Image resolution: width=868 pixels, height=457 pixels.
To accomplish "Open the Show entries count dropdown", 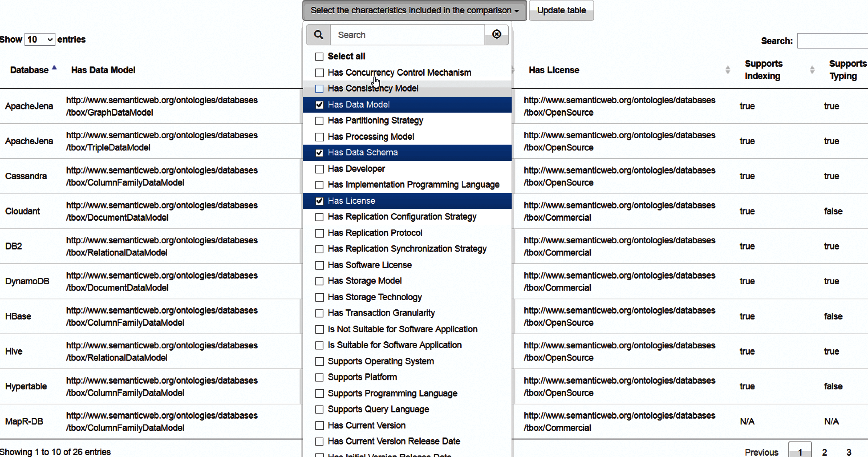I will click(x=39, y=40).
